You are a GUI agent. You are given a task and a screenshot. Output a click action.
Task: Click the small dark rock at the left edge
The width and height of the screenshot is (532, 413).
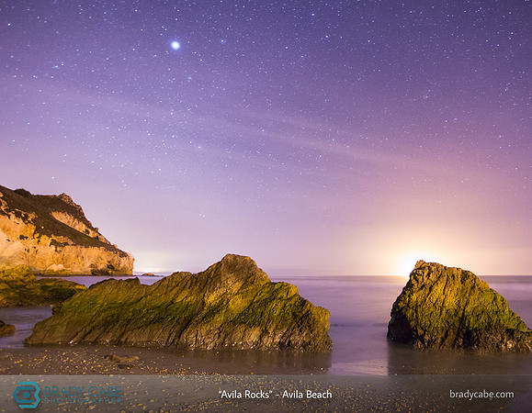[x=6, y=328]
